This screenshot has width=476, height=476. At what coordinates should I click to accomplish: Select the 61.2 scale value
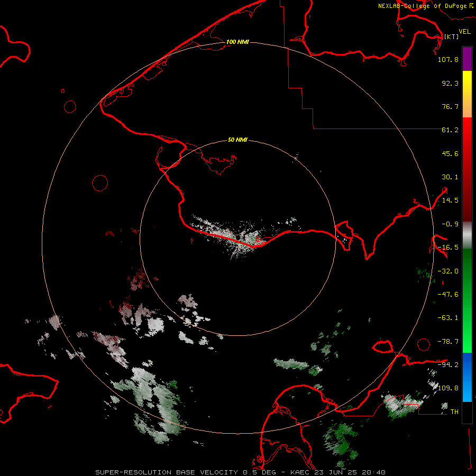point(450,130)
